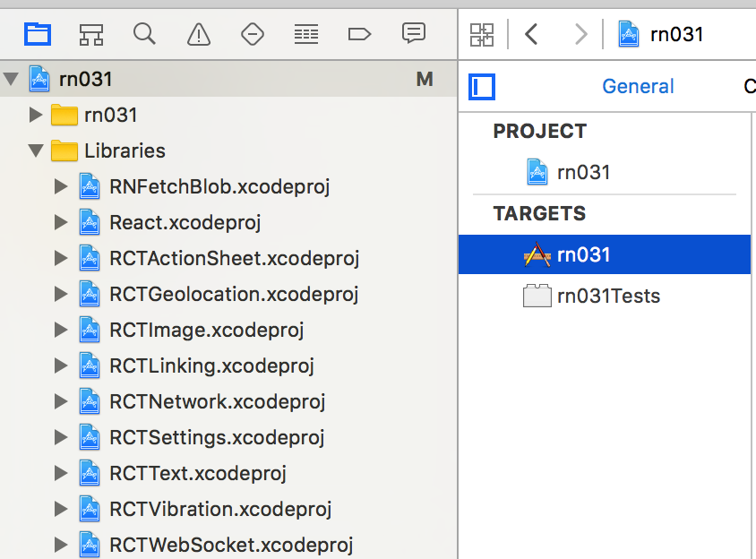The width and height of the screenshot is (756, 559).
Task: Show the Debug navigator
Action: pyautogui.click(x=306, y=34)
